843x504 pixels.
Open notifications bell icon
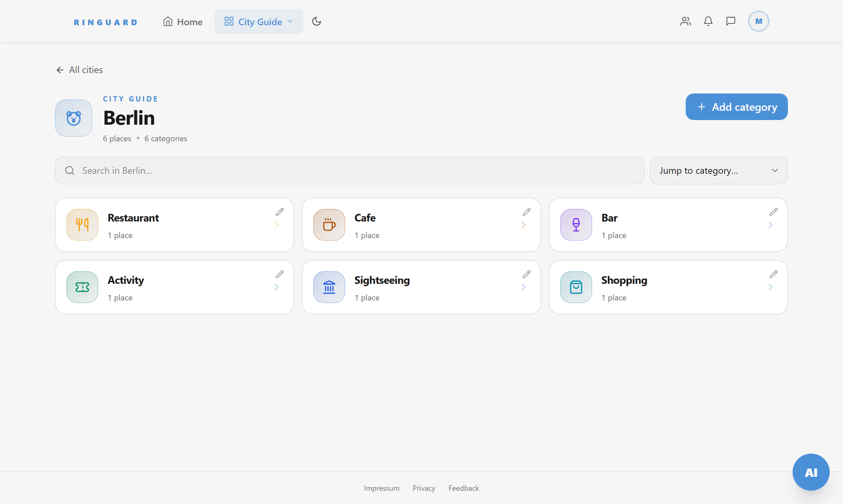(708, 22)
